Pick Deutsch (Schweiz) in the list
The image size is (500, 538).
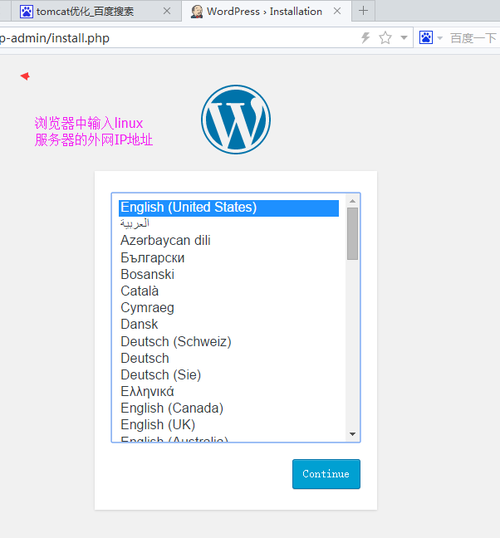pyautogui.click(x=229, y=341)
